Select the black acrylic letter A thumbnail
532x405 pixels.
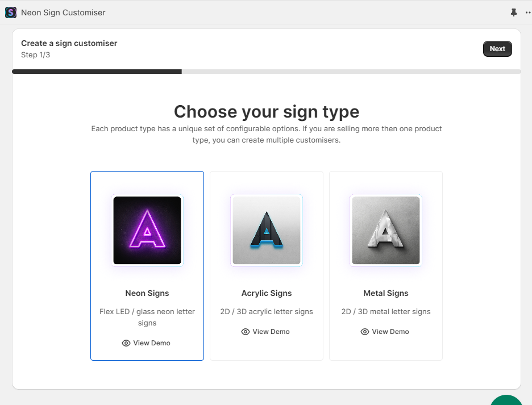click(x=267, y=231)
